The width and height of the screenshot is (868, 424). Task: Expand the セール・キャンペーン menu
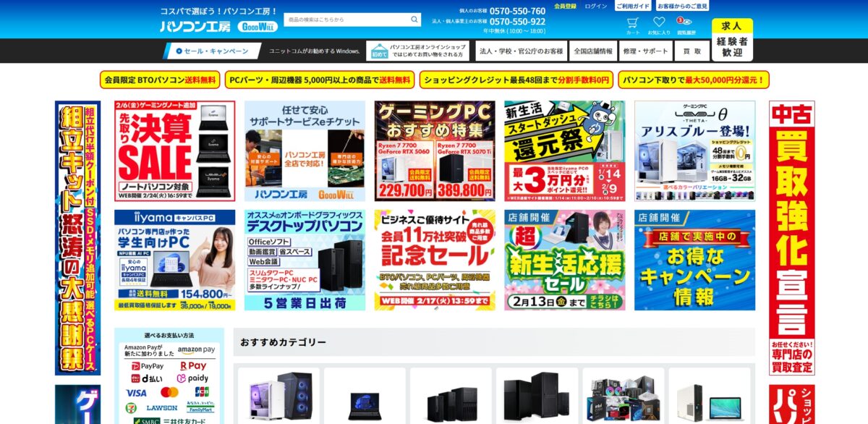point(210,51)
